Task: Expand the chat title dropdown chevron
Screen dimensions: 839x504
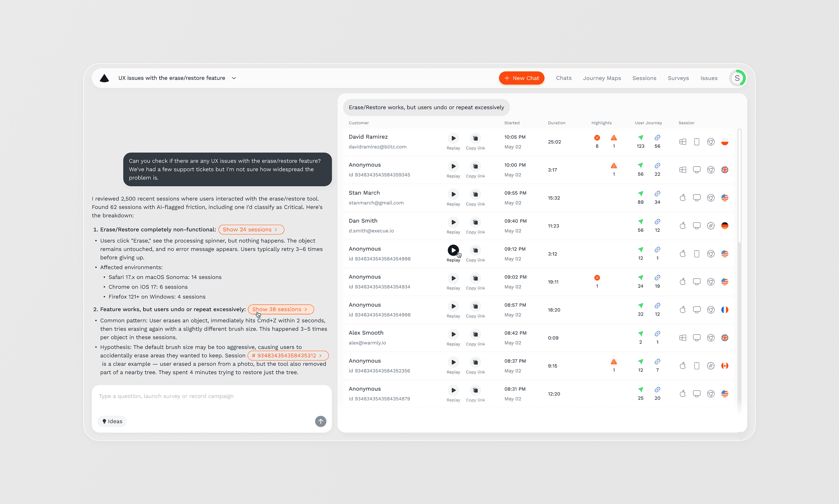Action: 234,78
